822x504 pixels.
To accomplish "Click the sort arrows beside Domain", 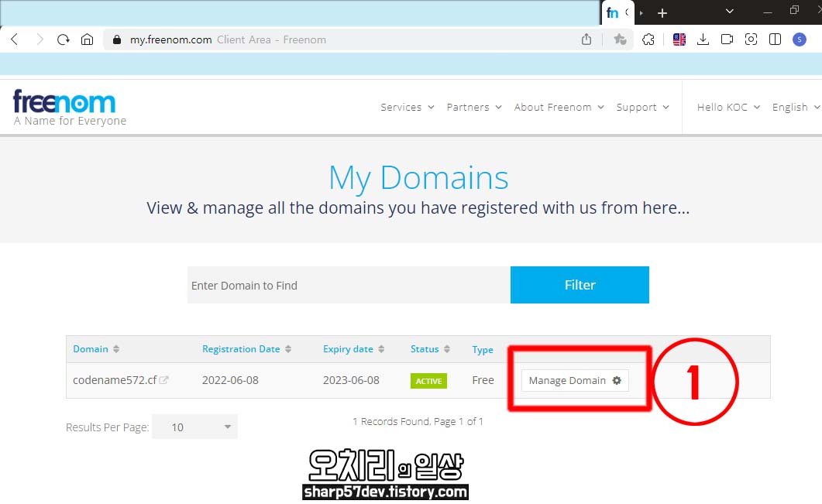I will 116,349.
